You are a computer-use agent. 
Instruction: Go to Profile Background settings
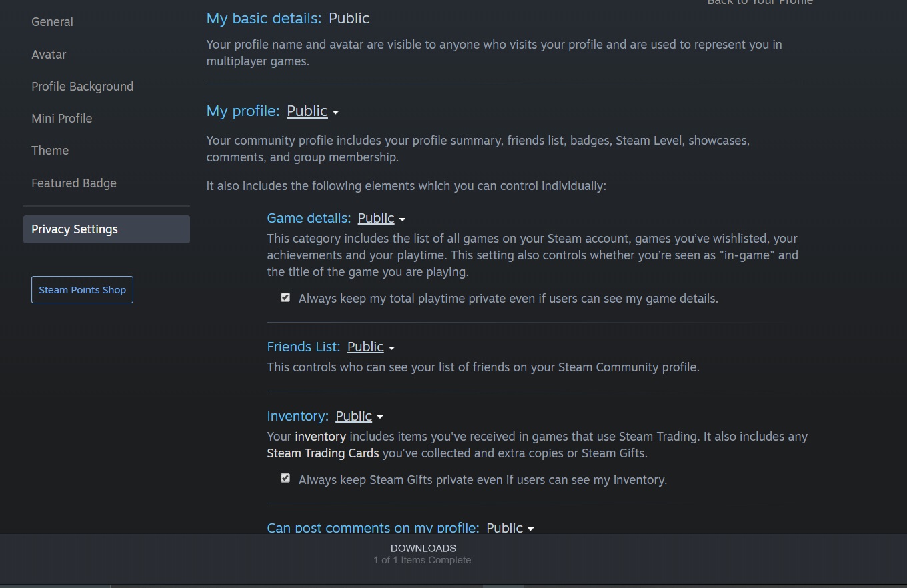tap(82, 87)
